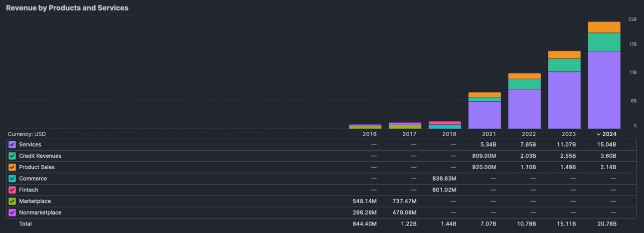The image size is (644, 233).
Task: Click the teal Commerce segment of 2018 bar
Action: (445, 127)
